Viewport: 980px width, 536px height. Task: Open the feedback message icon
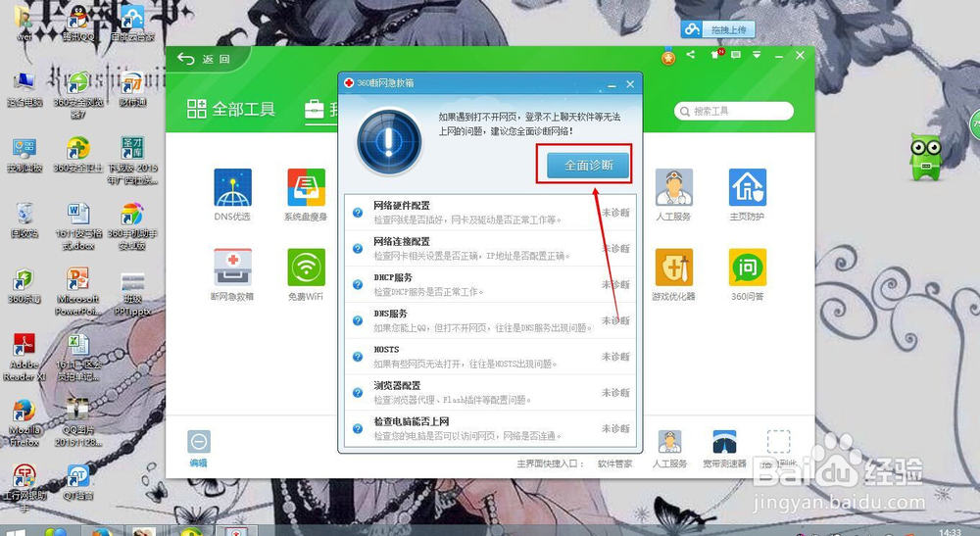736,55
